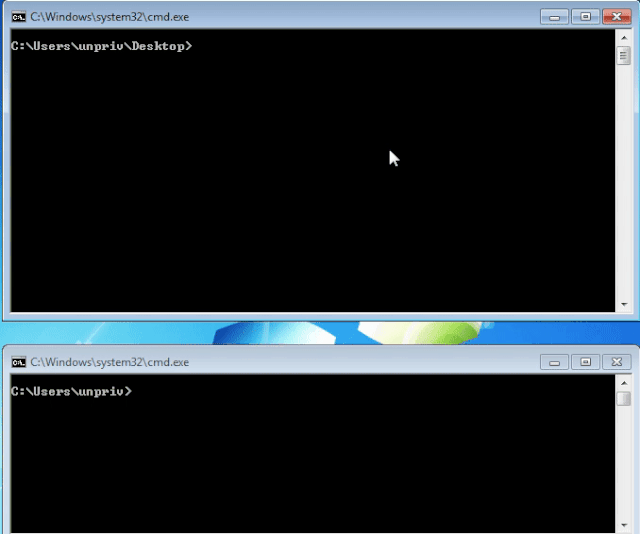Close the top cmd.exe window
This screenshot has height=534, width=640.
(x=617, y=17)
